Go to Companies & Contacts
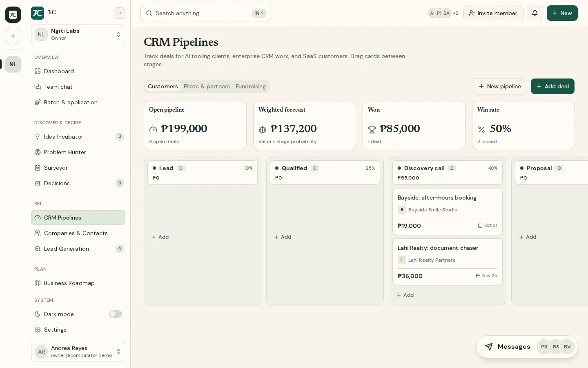Image resolution: width=588 pixels, height=368 pixels. 78,233
